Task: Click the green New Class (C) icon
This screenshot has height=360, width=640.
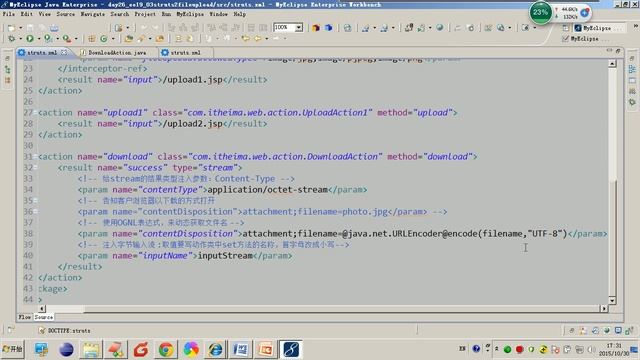Action: click(104, 38)
